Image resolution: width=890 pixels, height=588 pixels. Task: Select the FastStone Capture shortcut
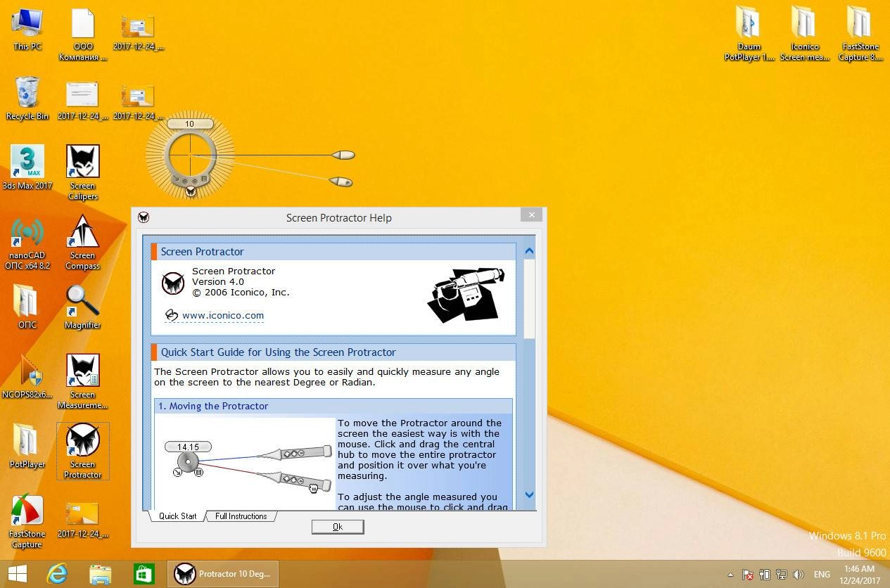[27, 522]
